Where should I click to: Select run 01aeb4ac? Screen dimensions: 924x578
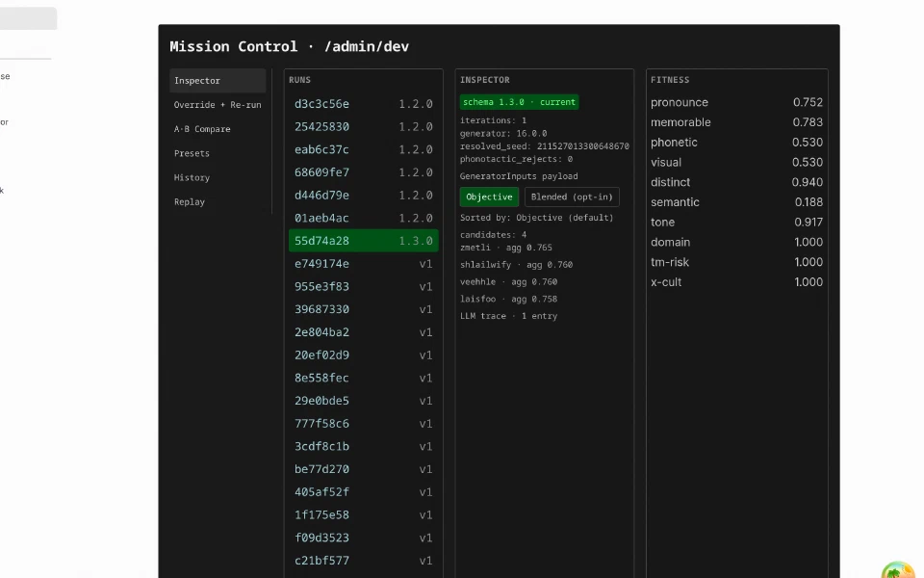tap(364, 219)
